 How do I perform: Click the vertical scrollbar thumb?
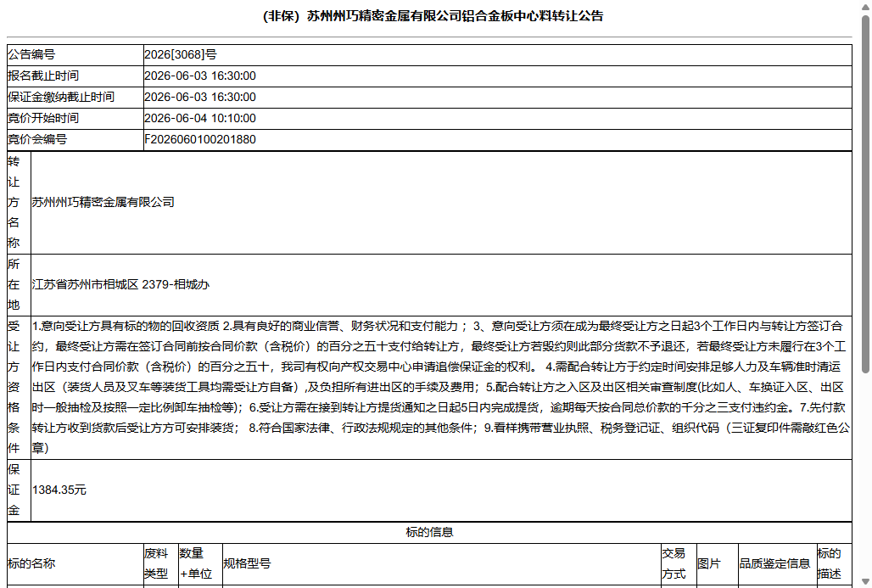[865, 193]
